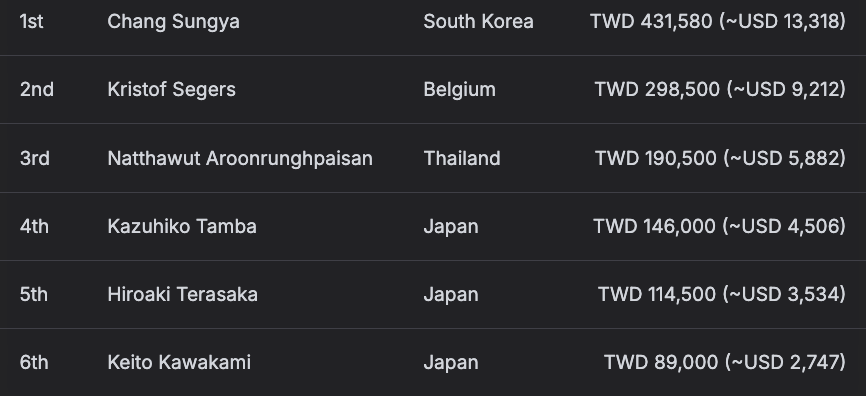This screenshot has width=866, height=396.
Task: Click South Korea country cell
Action: [x=478, y=22]
